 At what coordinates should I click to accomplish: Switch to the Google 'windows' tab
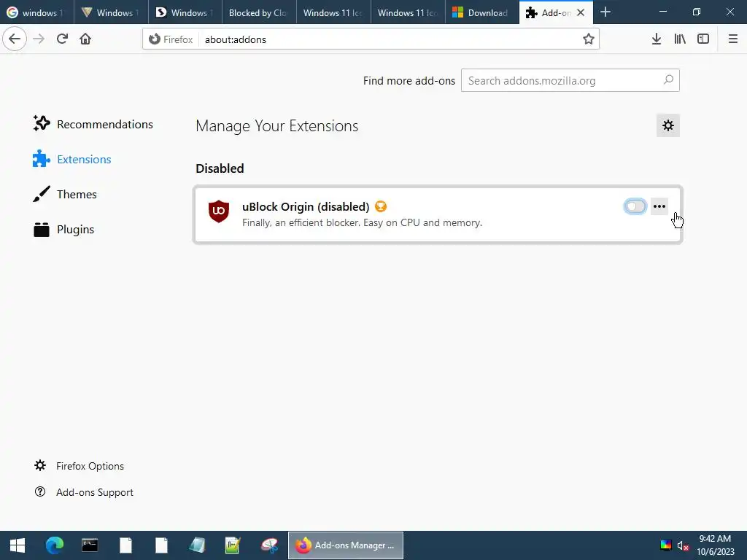[36, 12]
